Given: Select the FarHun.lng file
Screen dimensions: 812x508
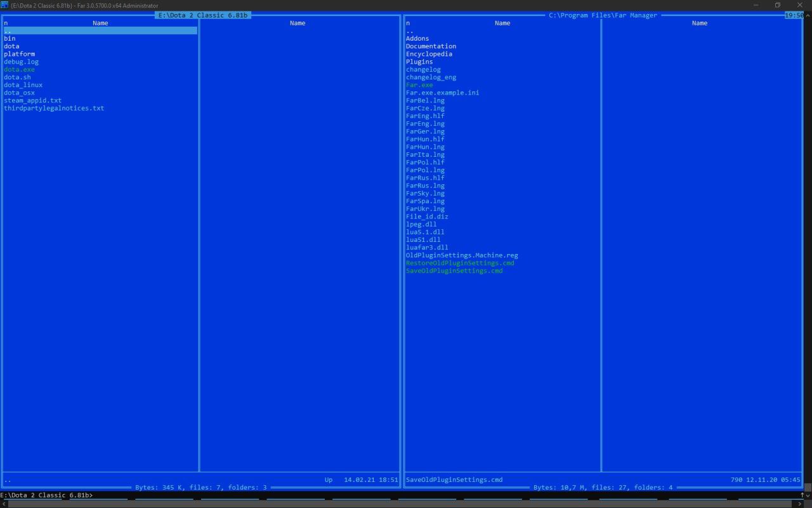Looking at the screenshot, I should click(x=425, y=147).
